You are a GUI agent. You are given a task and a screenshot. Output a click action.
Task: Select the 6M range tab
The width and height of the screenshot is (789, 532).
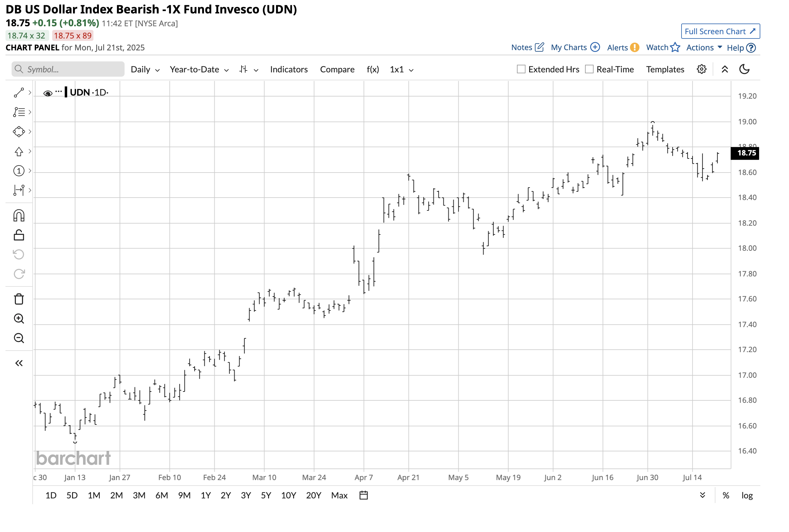162,495
